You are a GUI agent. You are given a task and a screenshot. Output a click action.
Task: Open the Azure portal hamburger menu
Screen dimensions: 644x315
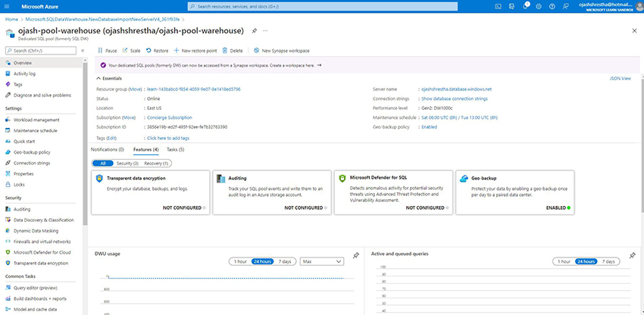click(8, 6)
